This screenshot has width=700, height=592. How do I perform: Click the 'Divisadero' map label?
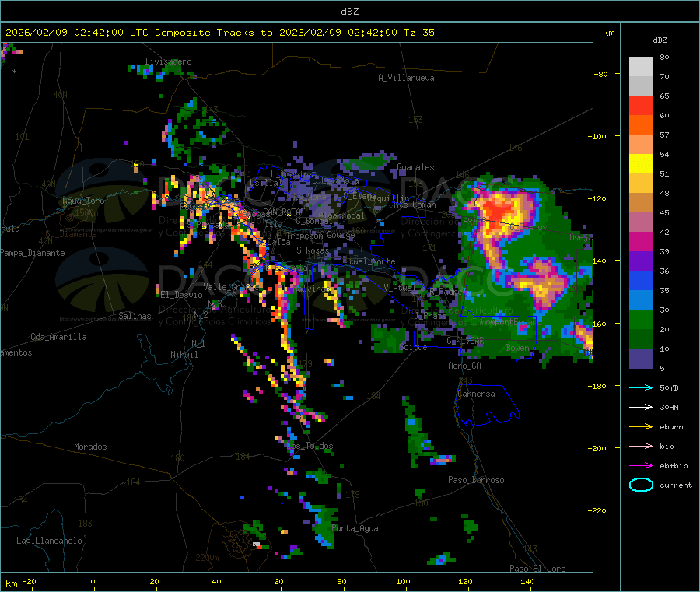pyautogui.click(x=168, y=61)
